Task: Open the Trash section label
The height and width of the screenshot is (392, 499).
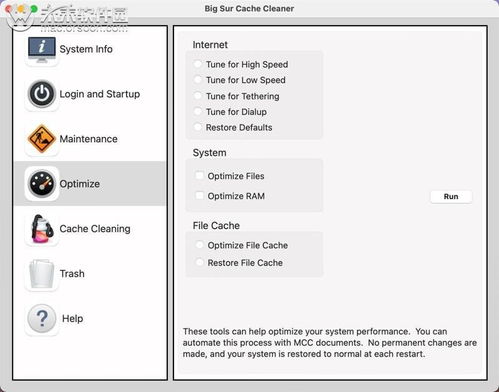Action: (x=72, y=274)
